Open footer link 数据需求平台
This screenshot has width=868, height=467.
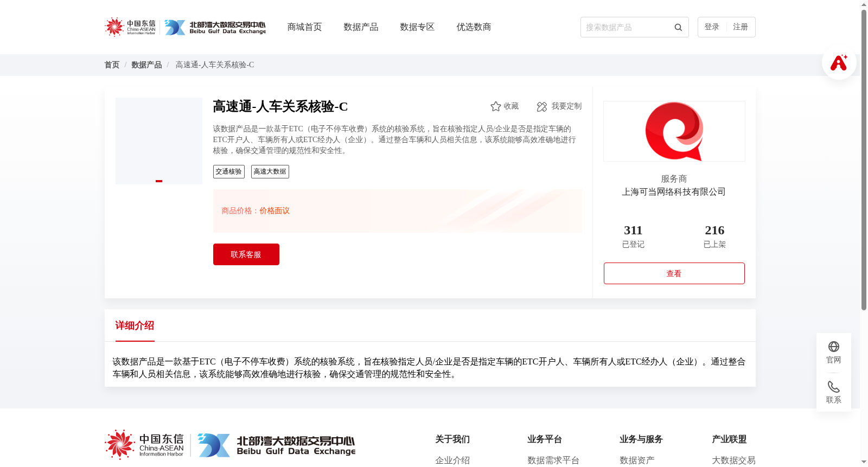(553, 460)
